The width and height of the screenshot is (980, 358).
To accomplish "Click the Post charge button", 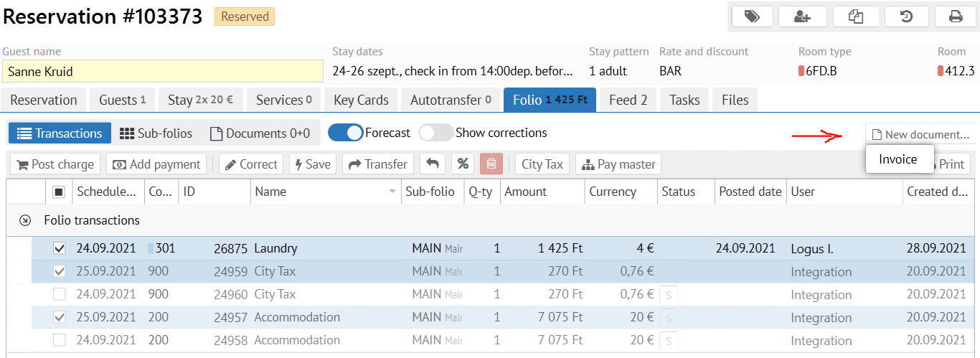I will [55, 164].
